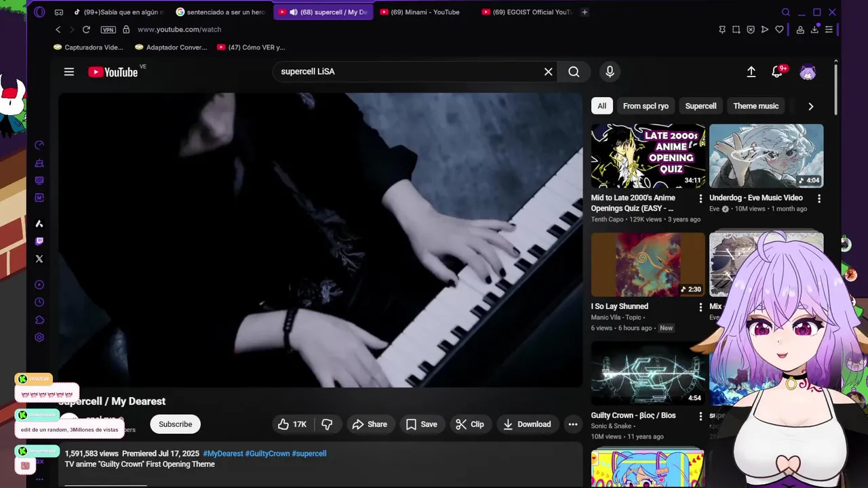Open 'Late 2000s Anime Opening Quiz' thumbnail

[x=648, y=156]
